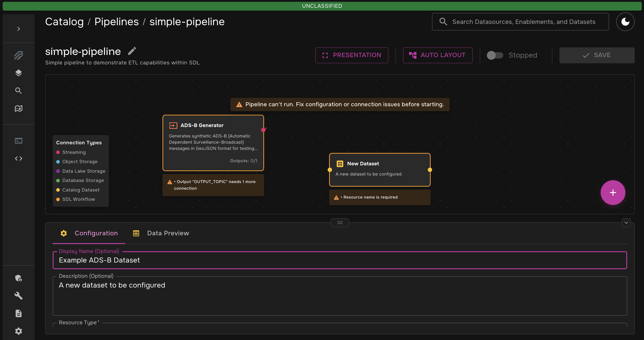Open the code brackets icon in sidebar
The height and width of the screenshot is (340, 644).
pos(19,158)
